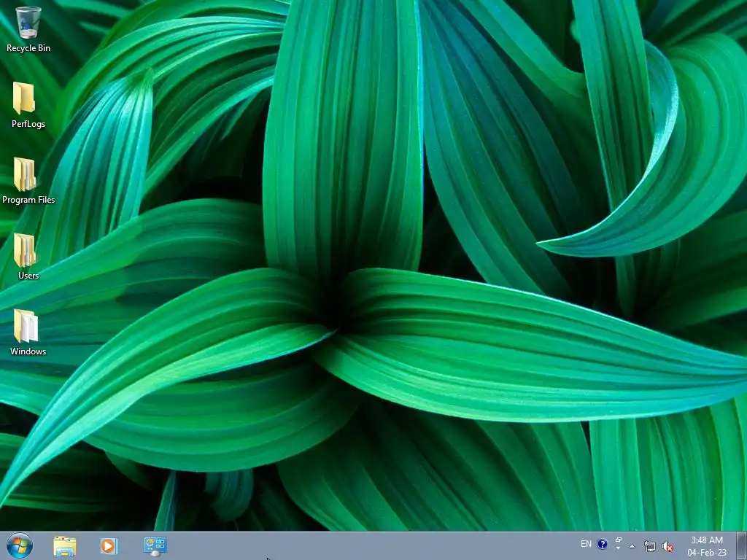
Task: Open the network status tray icon
Action: 650,546
